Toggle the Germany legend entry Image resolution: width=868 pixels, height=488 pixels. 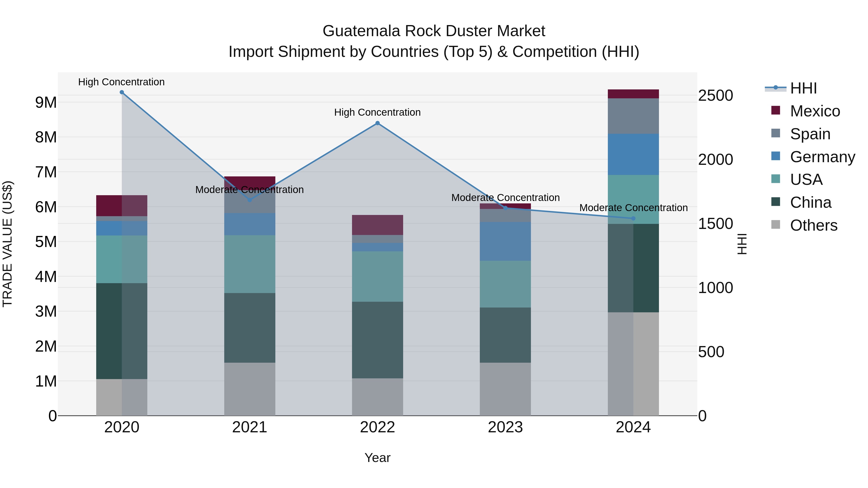point(813,157)
